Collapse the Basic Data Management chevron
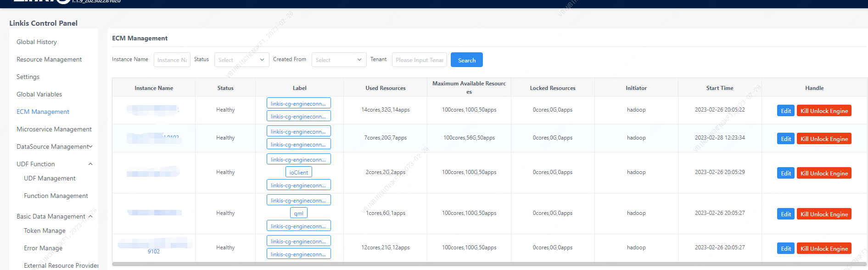The height and width of the screenshot is (270, 868). tap(90, 216)
